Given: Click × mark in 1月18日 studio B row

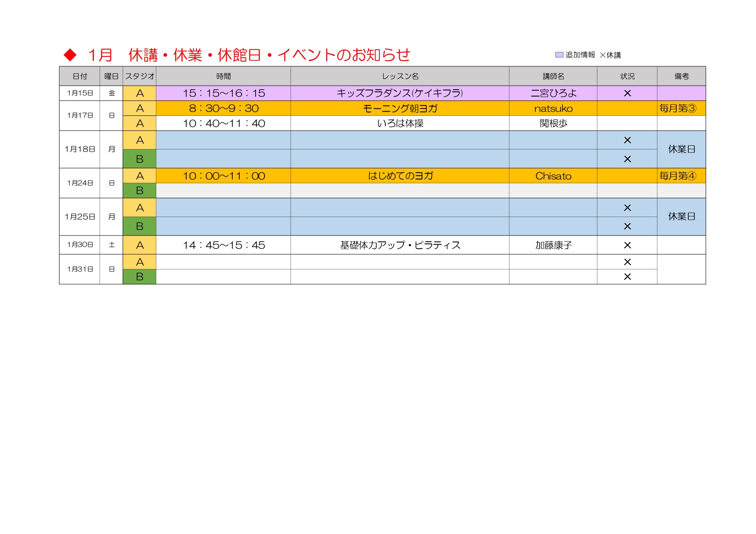Looking at the screenshot, I should tap(627, 159).
